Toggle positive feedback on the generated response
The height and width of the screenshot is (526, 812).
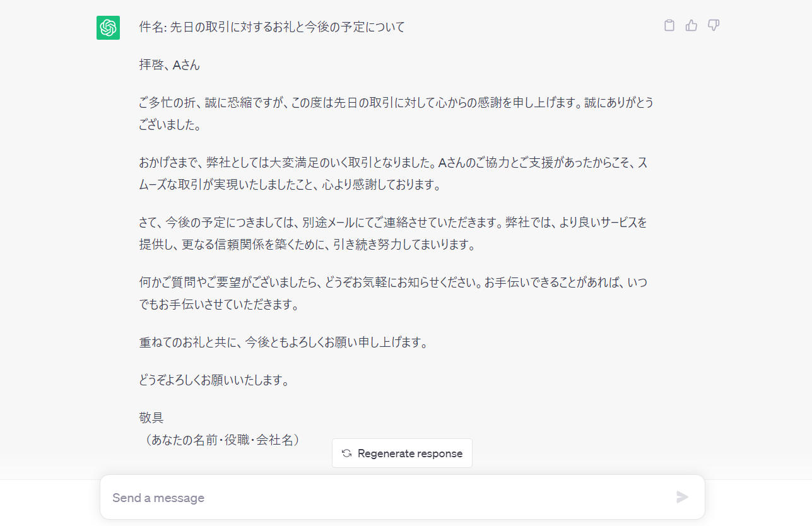691,25
